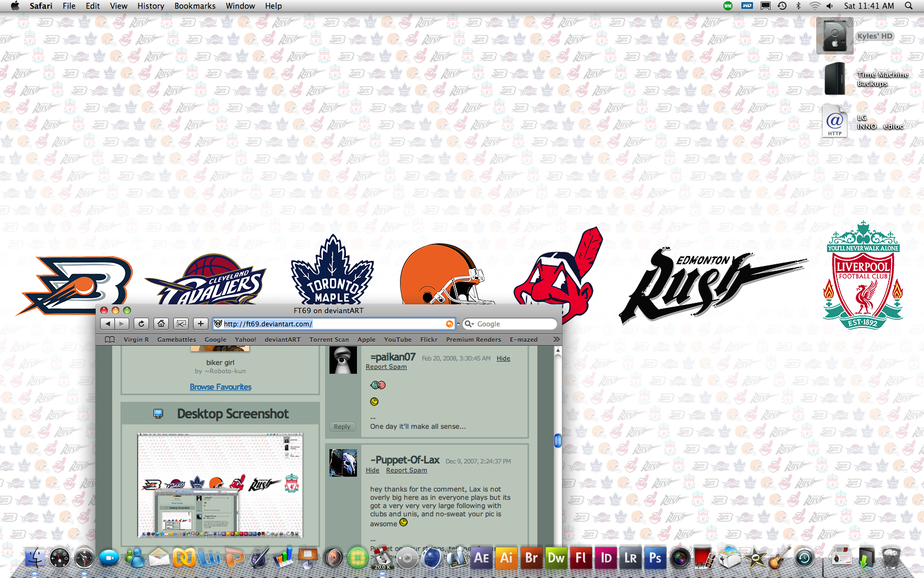Viewport: 924px width, 578px height.
Task: Open the Downloads stack in Dock
Action: coord(866,558)
